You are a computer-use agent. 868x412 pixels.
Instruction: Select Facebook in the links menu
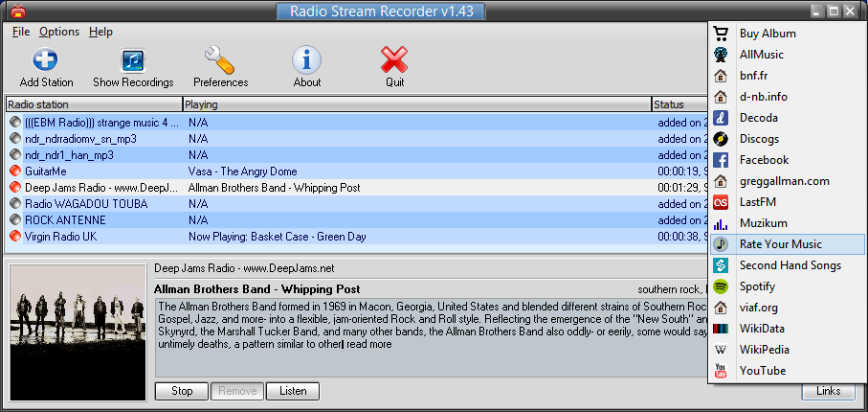point(763,160)
